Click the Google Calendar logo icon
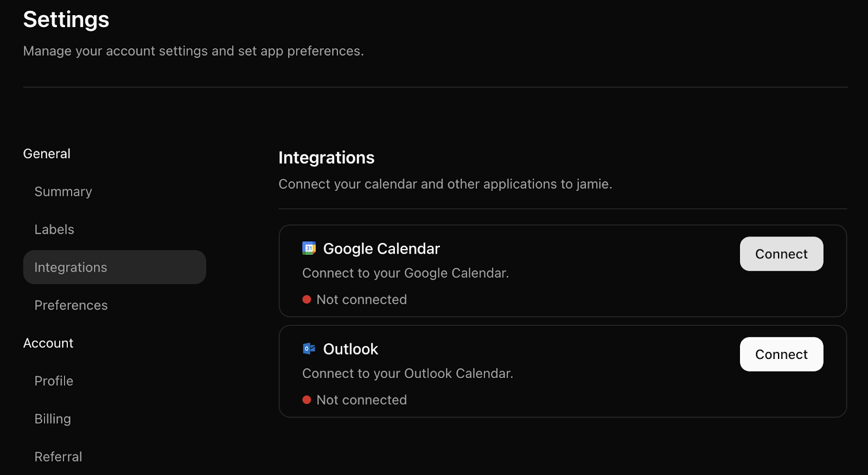This screenshot has width=868, height=475. 309,248
